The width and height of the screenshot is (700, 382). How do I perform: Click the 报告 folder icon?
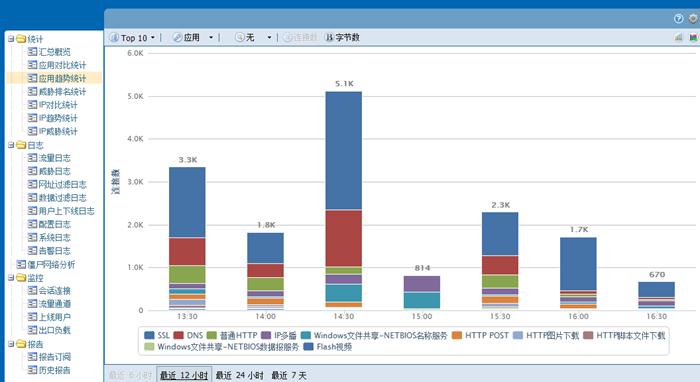(21, 344)
